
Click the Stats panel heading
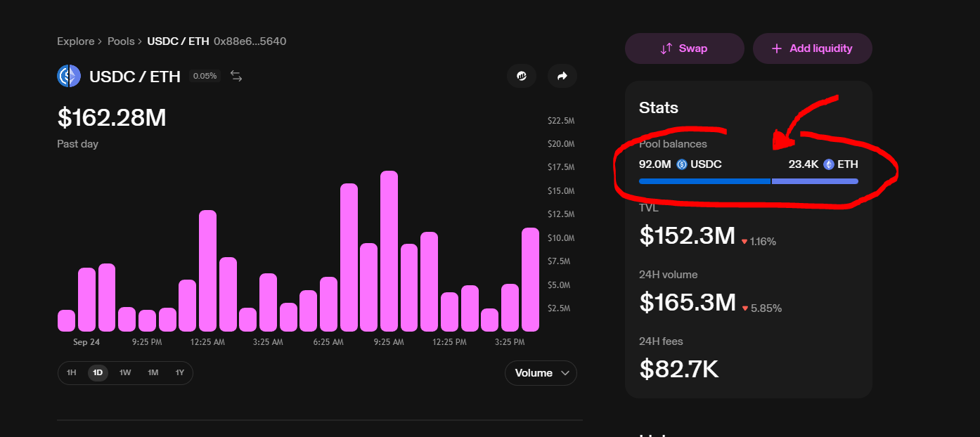pyautogui.click(x=659, y=107)
